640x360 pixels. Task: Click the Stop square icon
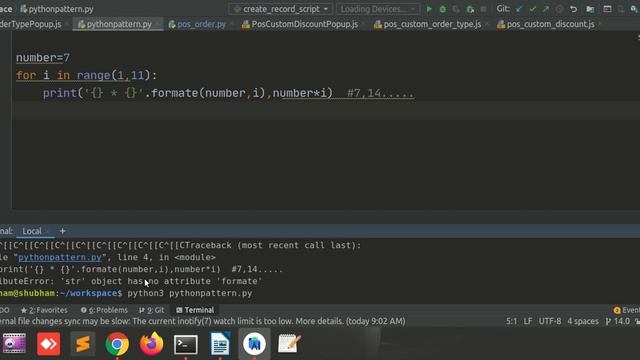click(x=483, y=9)
